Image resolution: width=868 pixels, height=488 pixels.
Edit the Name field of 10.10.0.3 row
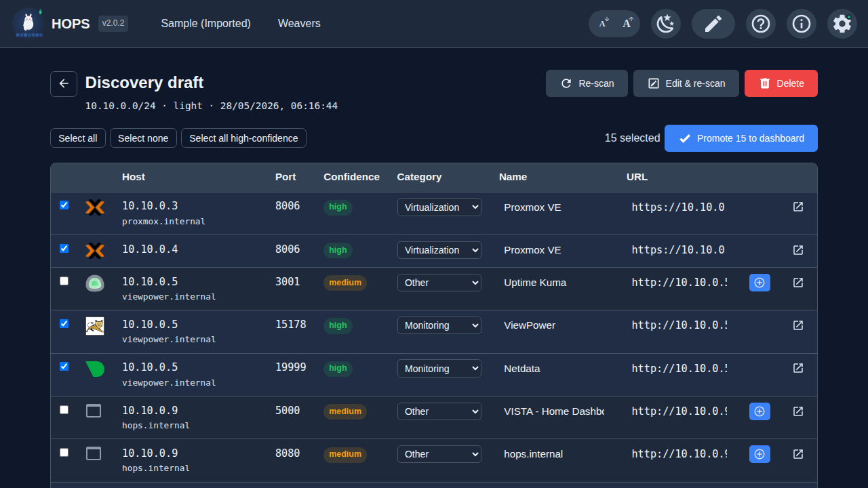pos(555,207)
